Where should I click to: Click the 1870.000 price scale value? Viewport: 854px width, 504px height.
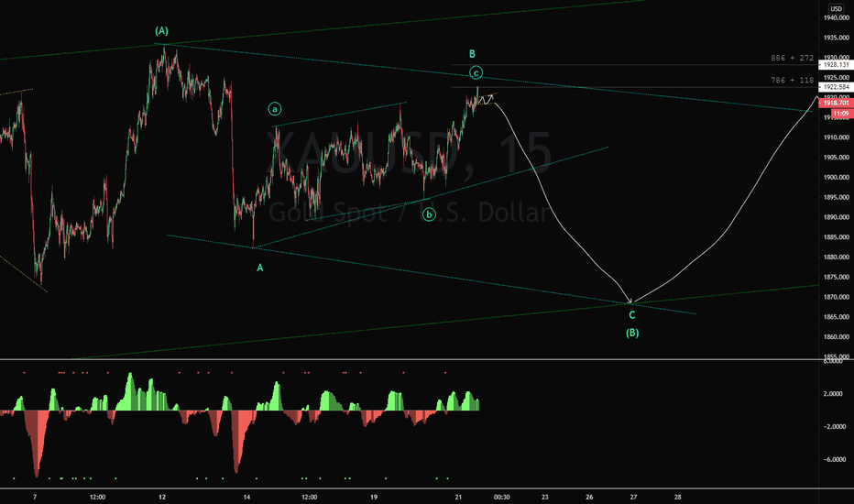(836, 298)
